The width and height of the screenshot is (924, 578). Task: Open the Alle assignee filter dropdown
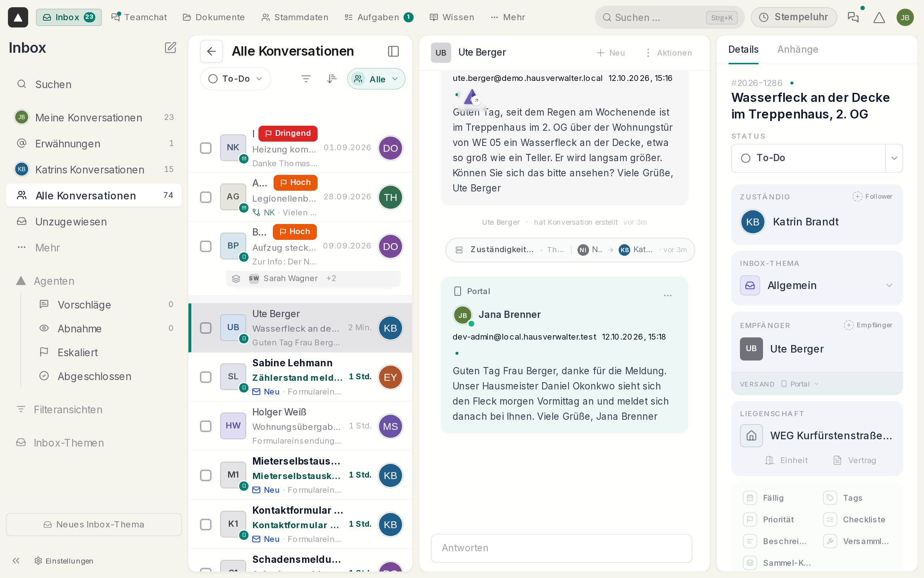376,79
